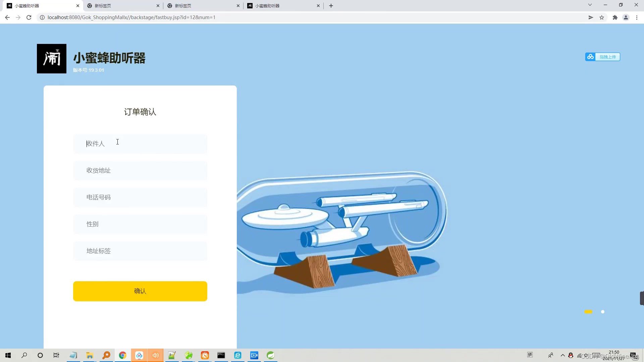Image resolution: width=644 pixels, height=362 pixels.
Task: Go back to the previous page
Action: (x=7, y=17)
